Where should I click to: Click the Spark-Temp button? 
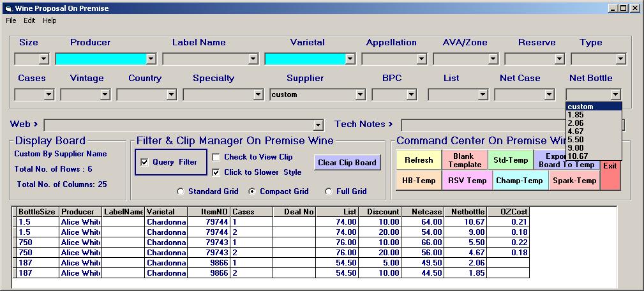pyautogui.click(x=574, y=181)
